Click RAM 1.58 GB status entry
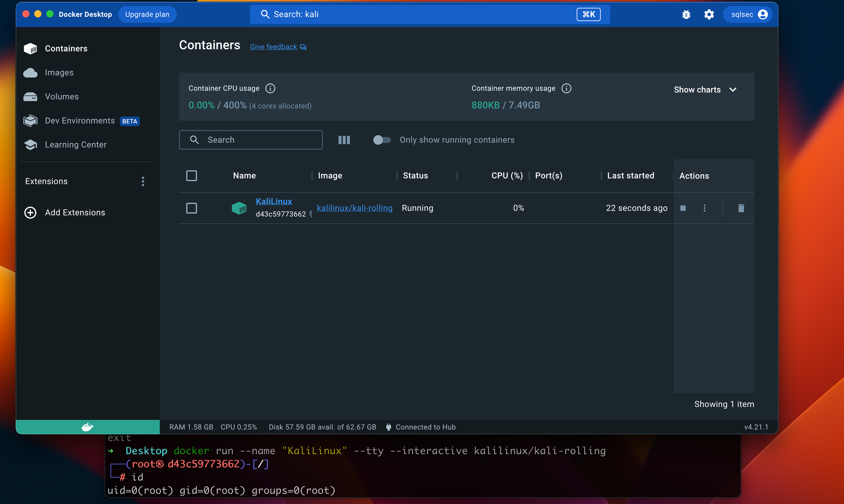Screen dimensions: 844x504 click(x=191, y=427)
